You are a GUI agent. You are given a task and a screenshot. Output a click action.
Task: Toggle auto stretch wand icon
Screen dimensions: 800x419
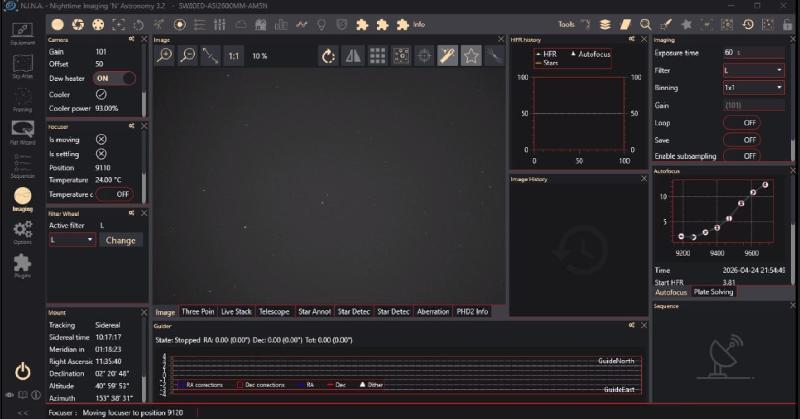(447, 56)
